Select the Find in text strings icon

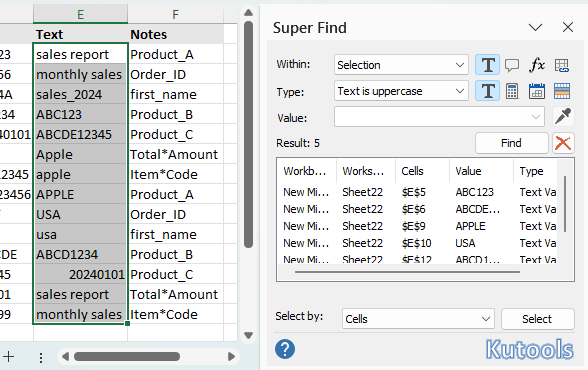(487, 64)
